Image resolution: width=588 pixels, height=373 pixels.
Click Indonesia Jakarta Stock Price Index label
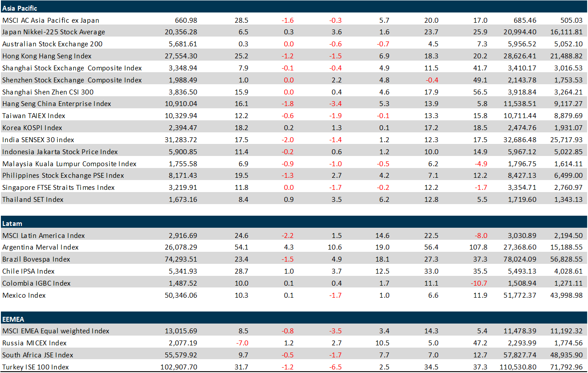point(60,152)
